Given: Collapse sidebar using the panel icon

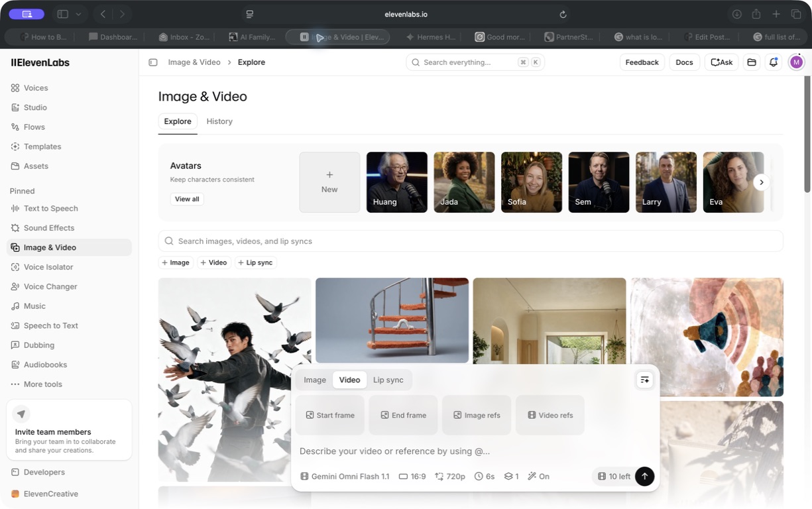Looking at the screenshot, I should tap(153, 62).
